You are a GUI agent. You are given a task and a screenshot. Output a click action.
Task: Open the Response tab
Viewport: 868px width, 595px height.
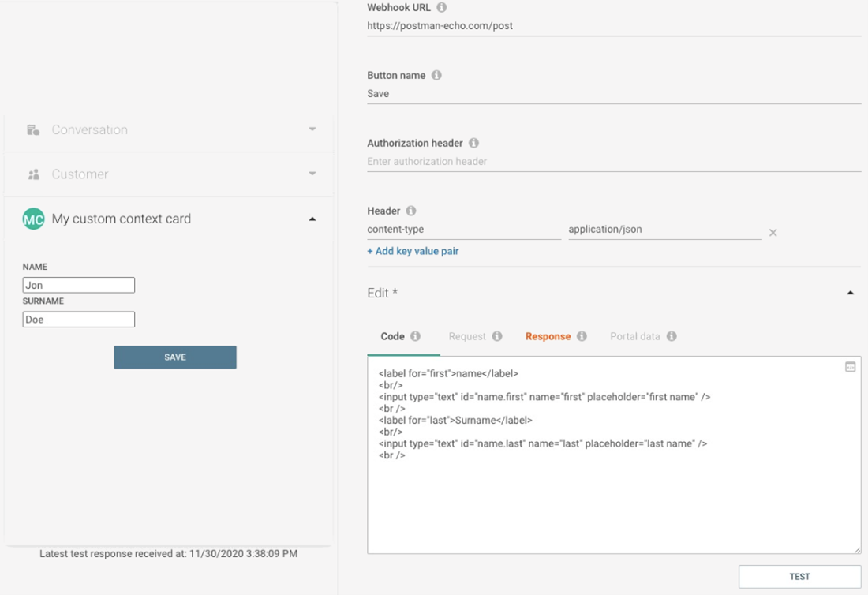548,336
